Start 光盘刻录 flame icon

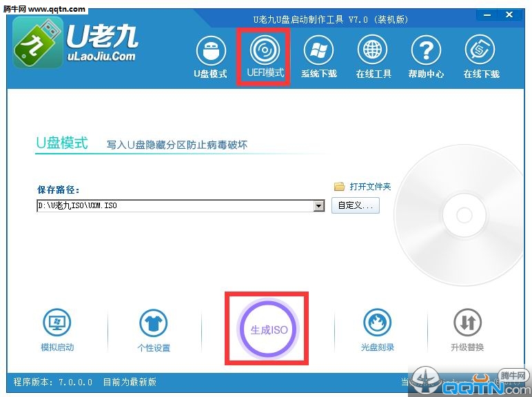point(377,323)
